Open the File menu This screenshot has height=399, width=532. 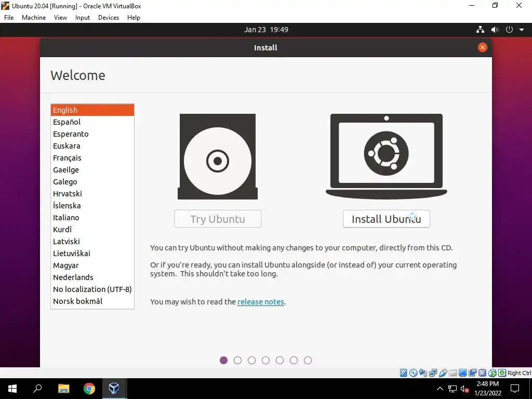(9, 18)
